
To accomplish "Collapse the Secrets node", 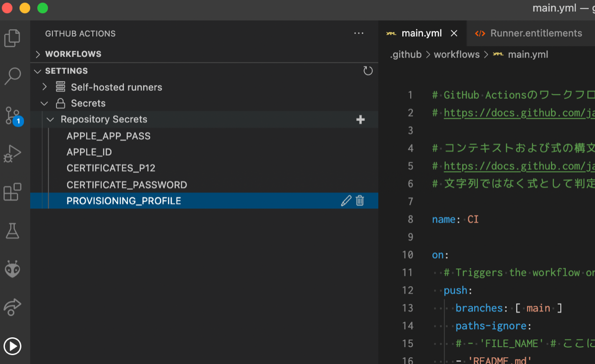I will (45, 104).
